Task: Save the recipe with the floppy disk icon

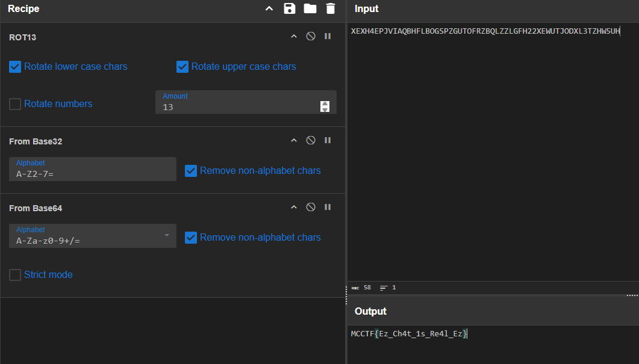Action: pos(290,8)
